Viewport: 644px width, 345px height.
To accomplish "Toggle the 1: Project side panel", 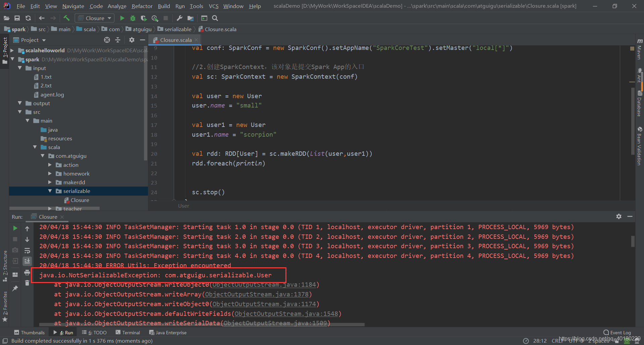I will (5, 50).
